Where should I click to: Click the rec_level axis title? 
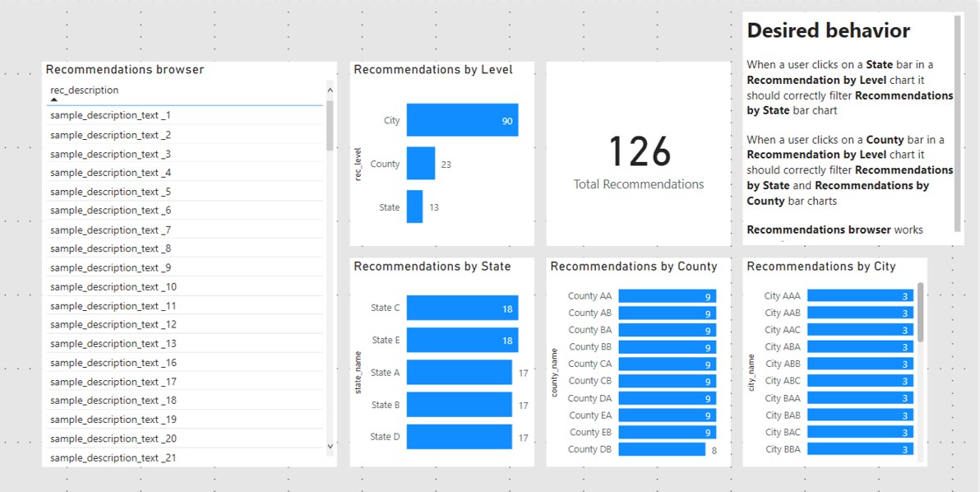pos(358,165)
